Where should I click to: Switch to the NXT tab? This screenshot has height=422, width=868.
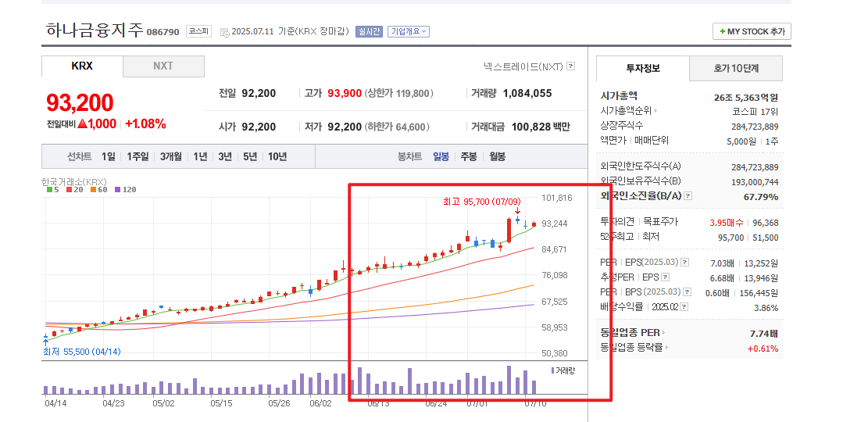(x=163, y=66)
